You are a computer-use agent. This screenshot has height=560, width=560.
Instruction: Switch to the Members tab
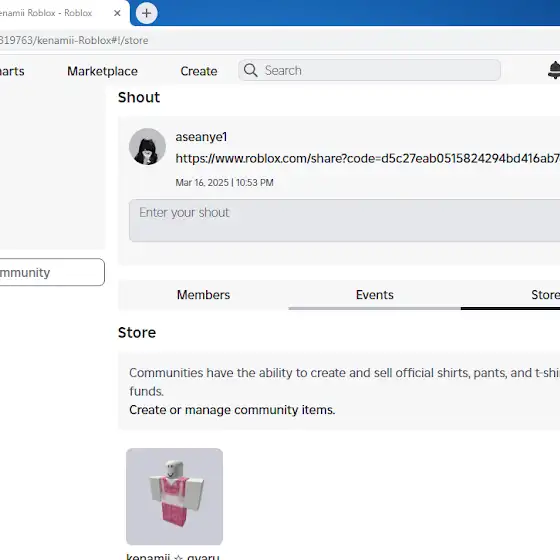[x=203, y=295]
